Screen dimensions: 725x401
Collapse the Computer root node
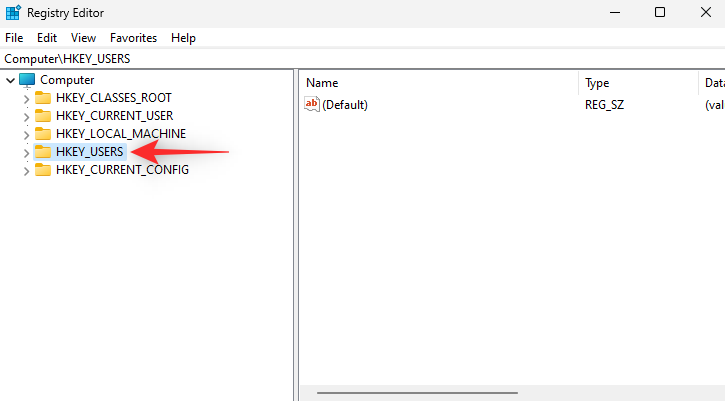10,80
